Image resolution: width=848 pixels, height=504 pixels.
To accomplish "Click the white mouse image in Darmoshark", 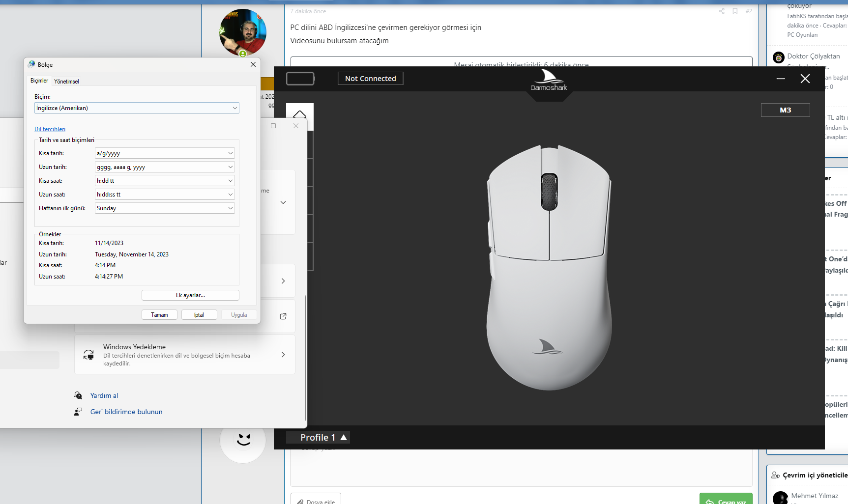I will (549, 267).
